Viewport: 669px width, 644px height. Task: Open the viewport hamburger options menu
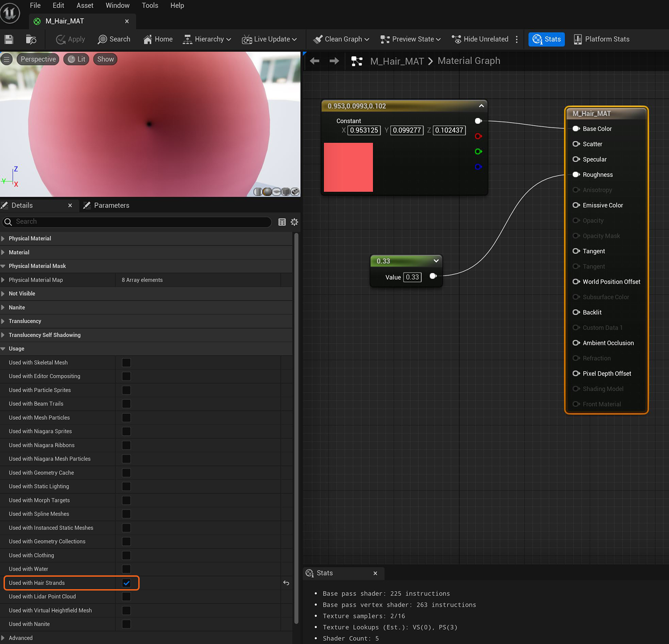click(7, 59)
